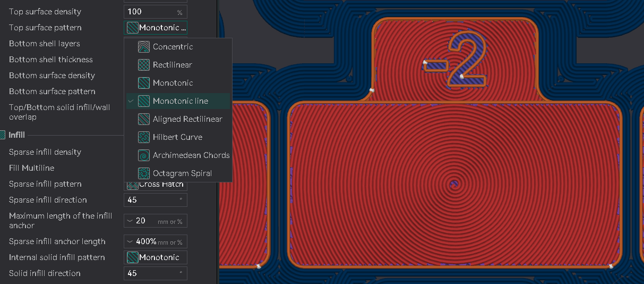Edit the Top surface density value
This screenshot has height=284, width=644.
tap(156, 12)
